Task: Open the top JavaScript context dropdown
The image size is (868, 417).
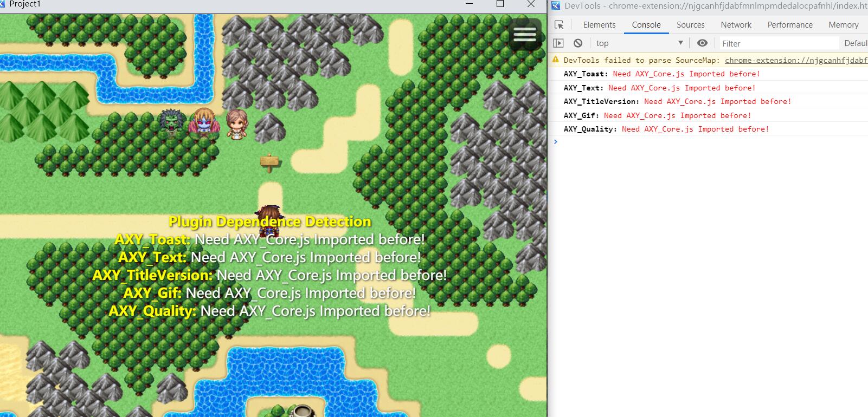Action: [640, 43]
